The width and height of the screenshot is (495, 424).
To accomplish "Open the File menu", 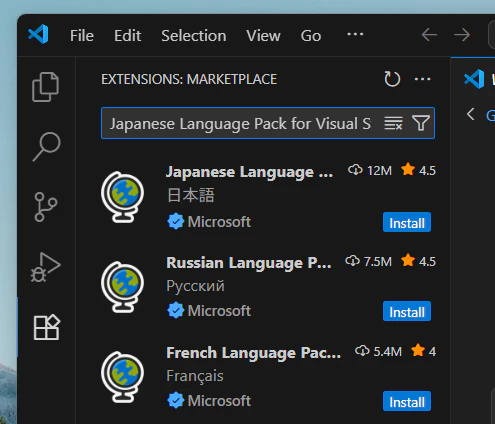I will point(82,36).
